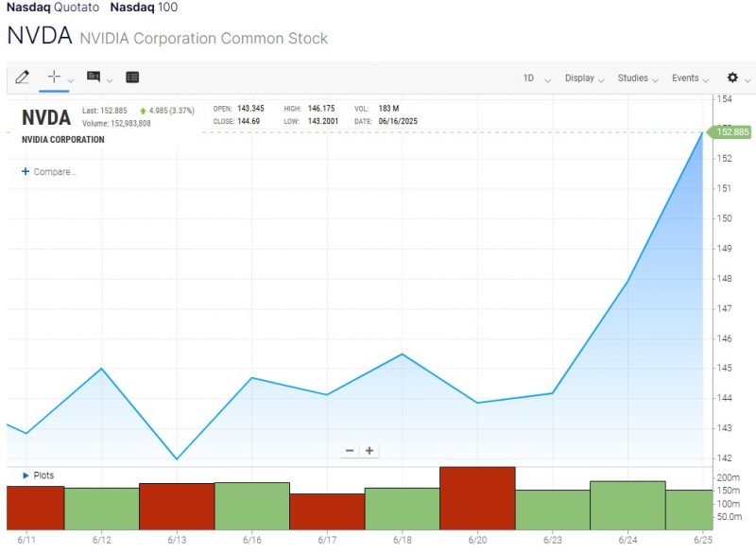The height and width of the screenshot is (553, 756).
Task: Zoom in with the plus button
Action: [369, 451]
